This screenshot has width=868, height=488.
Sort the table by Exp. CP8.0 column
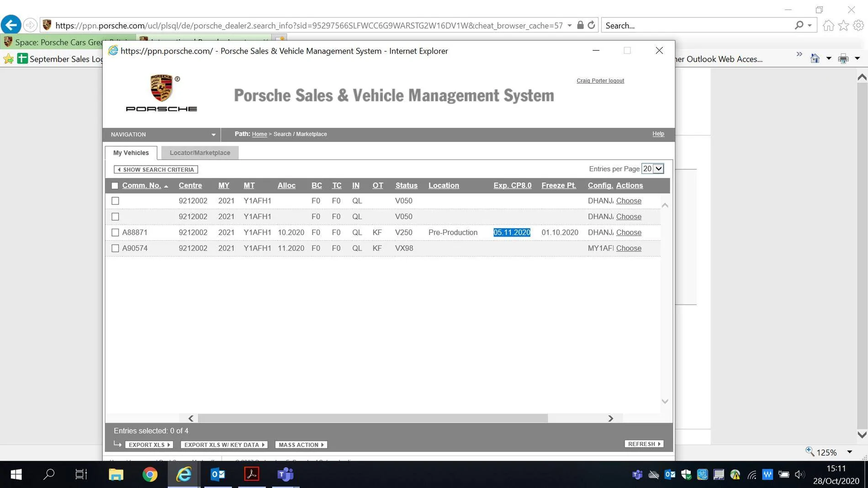click(x=512, y=186)
